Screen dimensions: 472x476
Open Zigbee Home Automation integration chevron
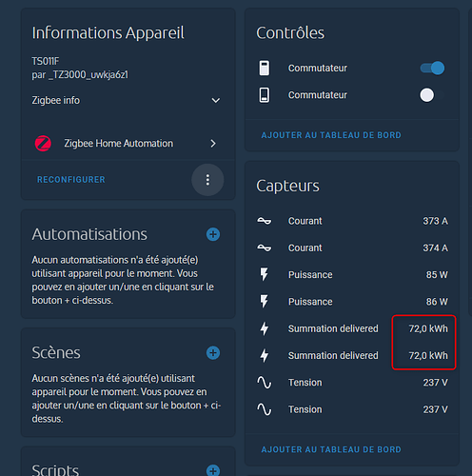pyautogui.click(x=213, y=144)
